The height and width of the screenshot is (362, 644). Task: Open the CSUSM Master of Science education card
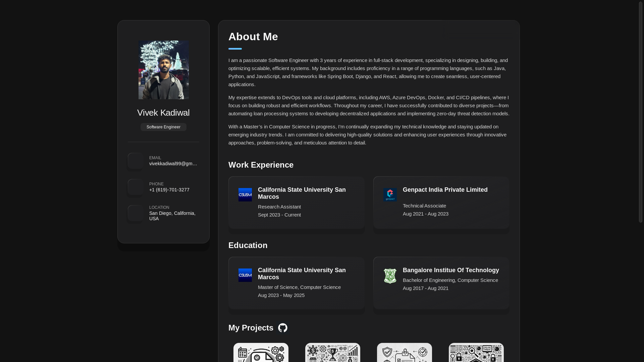(297, 283)
